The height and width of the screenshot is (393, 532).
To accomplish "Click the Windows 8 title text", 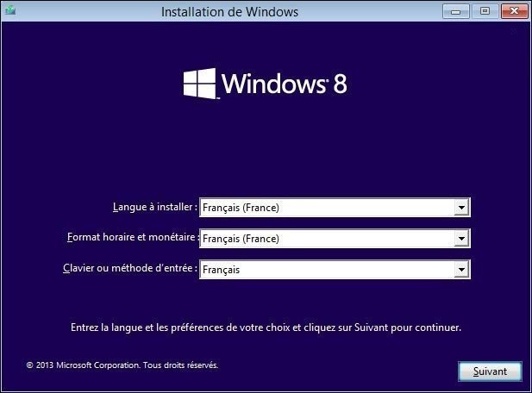I will click(x=285, y=84).
